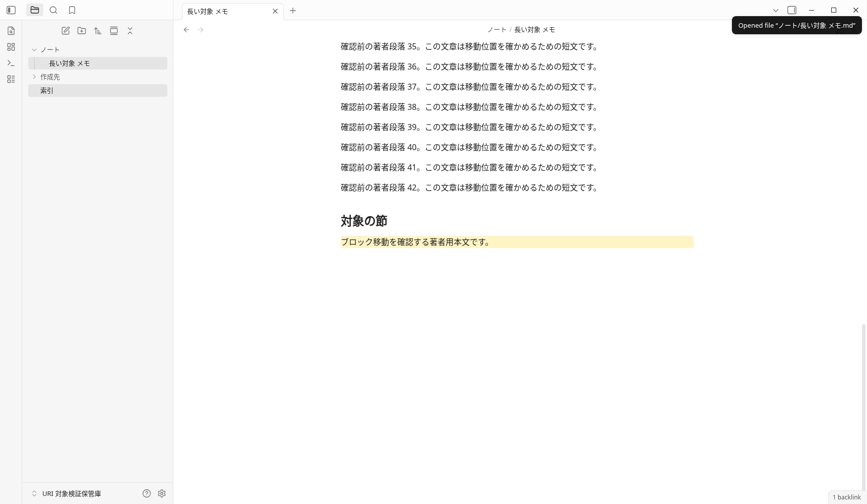Navigate back with the left arrow
Viewport: 867px width, 504px height.
(x=187, y=30)
